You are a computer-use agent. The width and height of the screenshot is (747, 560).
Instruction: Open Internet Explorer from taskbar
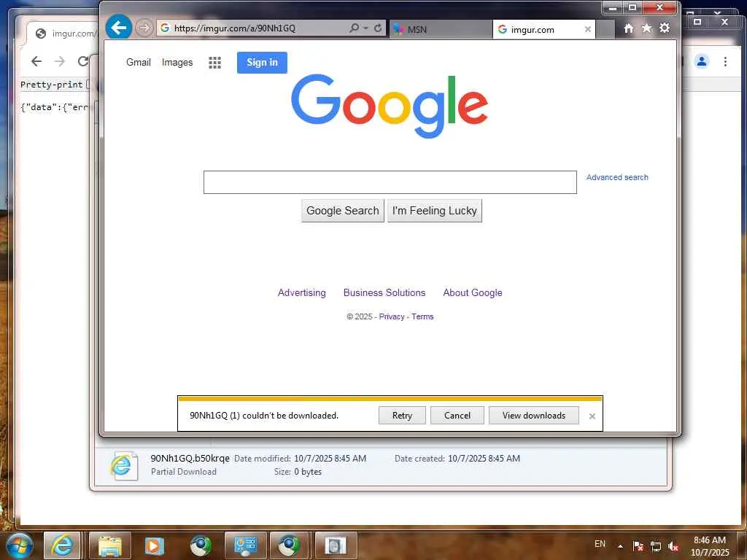click(63, 545)
